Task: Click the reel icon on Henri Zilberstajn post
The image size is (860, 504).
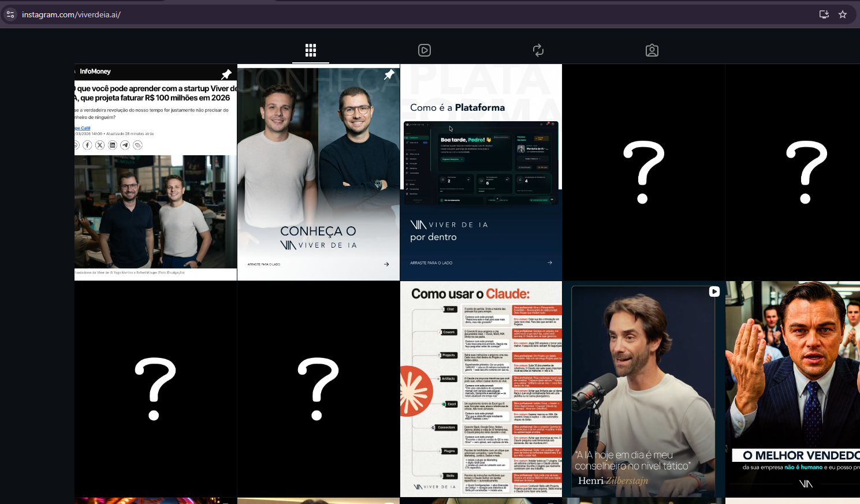Action: [x=714, y=292]
